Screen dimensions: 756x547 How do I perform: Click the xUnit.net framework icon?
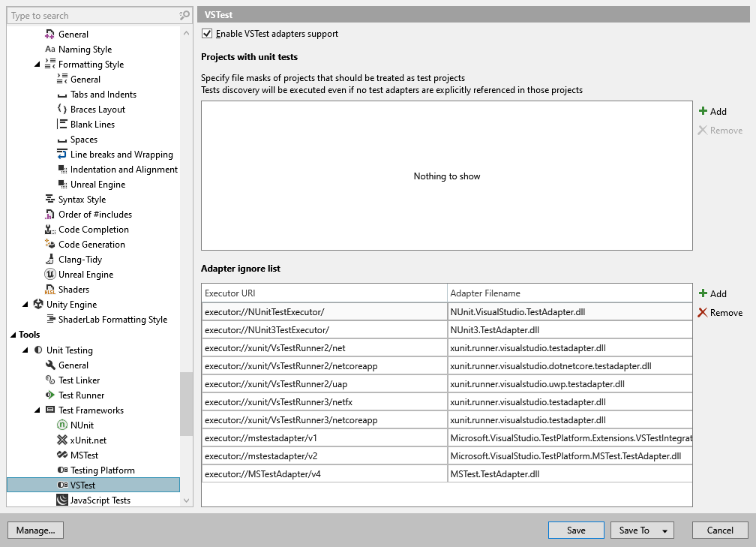(62, 440)
